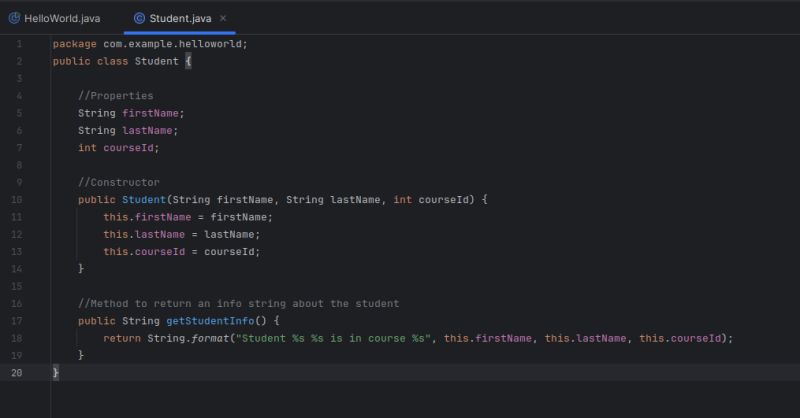Click the 'format' call on line 18
The height and width of the screenshot is (418, 800).
pyautogui.click(x=210, y=338)
